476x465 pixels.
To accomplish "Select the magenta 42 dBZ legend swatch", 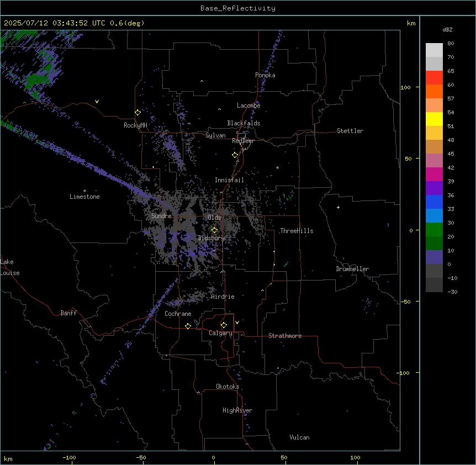I will tap(434, 174).
